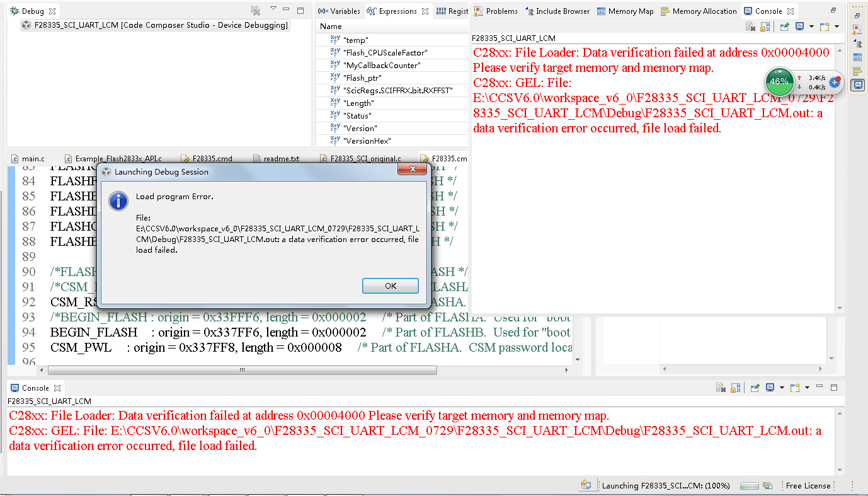The height and width of the screenshot is (496, 868).
Task: Open the readme.txt editor tab
Action: (x=276, y=159)
